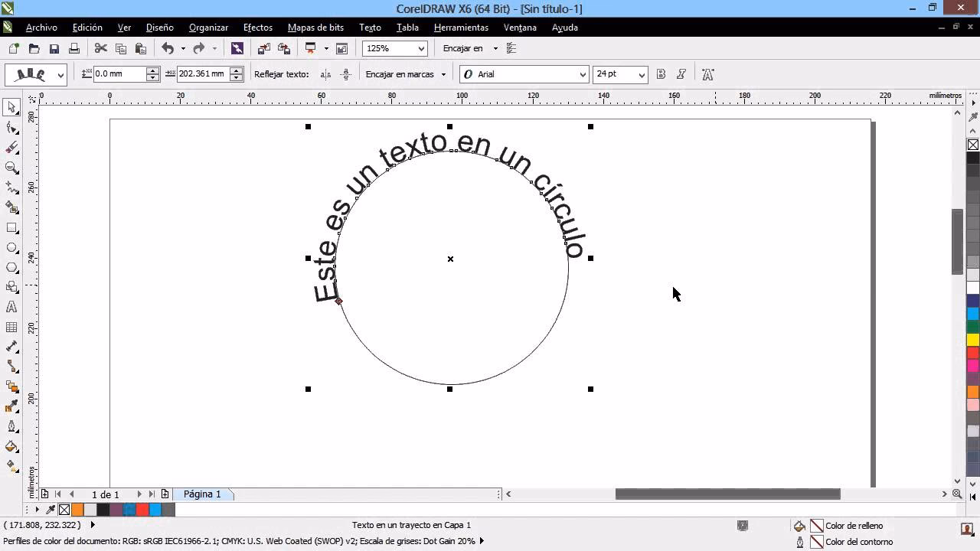Expand the 24 pt font size dropdown

tap(642, 73)
